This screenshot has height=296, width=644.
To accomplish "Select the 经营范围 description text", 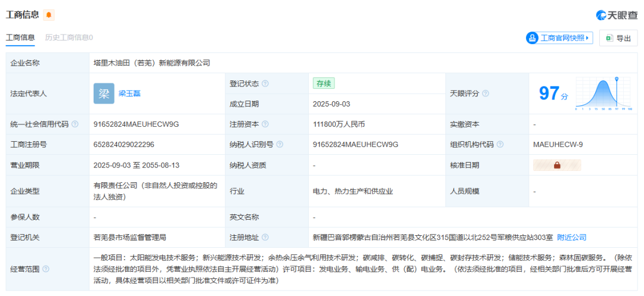I will (363, 269).
